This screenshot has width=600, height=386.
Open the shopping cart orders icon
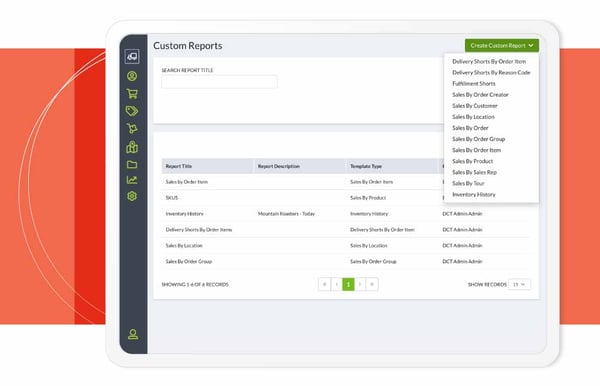click(132, 94)
